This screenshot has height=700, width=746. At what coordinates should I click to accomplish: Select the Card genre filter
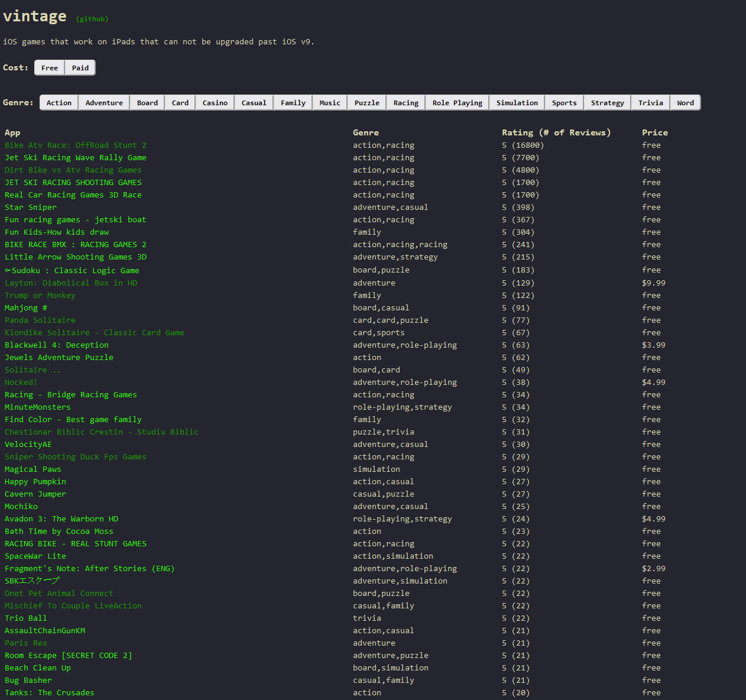pyautogui.click(x=180, y=103)
